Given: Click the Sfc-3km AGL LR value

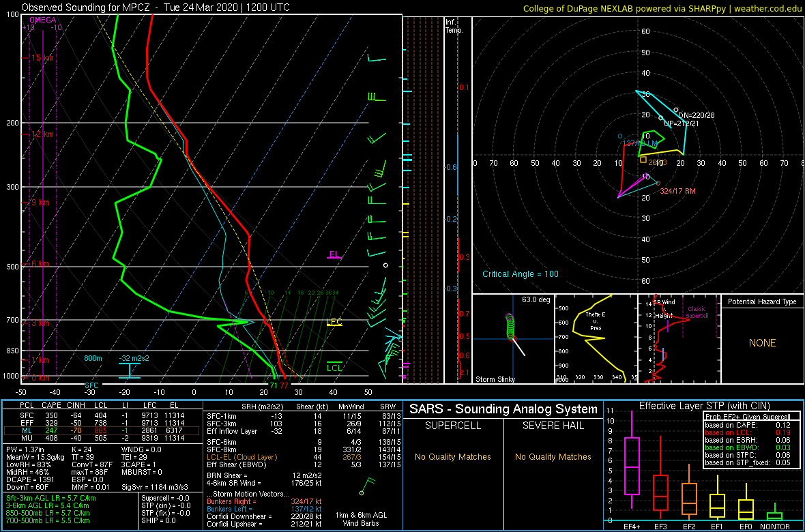Looking at the screenshot, I should pos(51,498).
